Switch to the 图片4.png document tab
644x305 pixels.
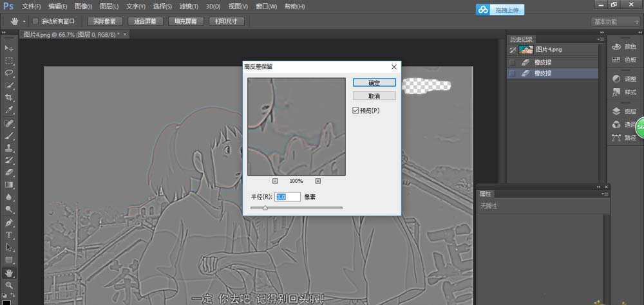click(71, 34)
